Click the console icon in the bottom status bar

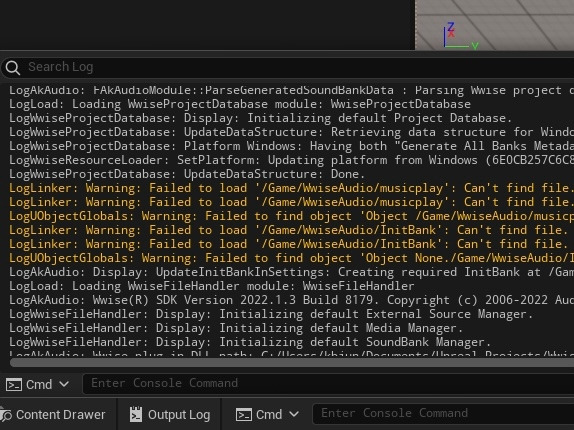[244, 415]
